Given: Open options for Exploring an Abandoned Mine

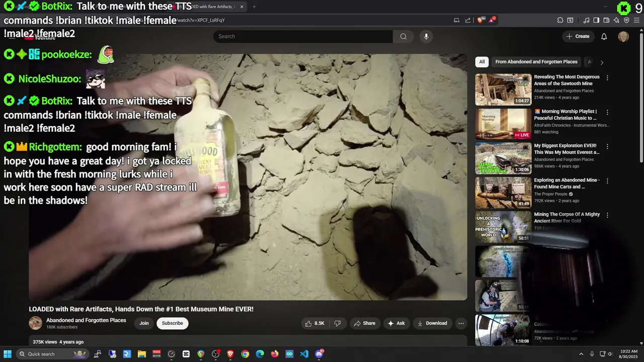Looking at the screenshot, I should (607, 180).
